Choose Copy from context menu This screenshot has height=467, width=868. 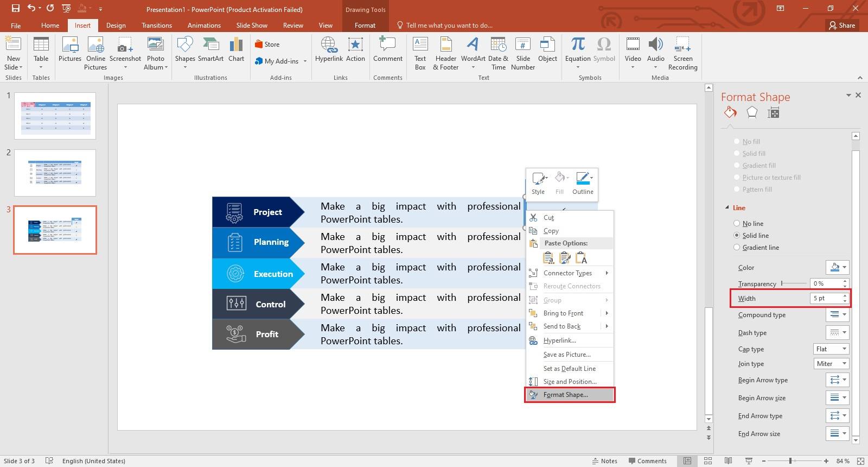[570, 230]
